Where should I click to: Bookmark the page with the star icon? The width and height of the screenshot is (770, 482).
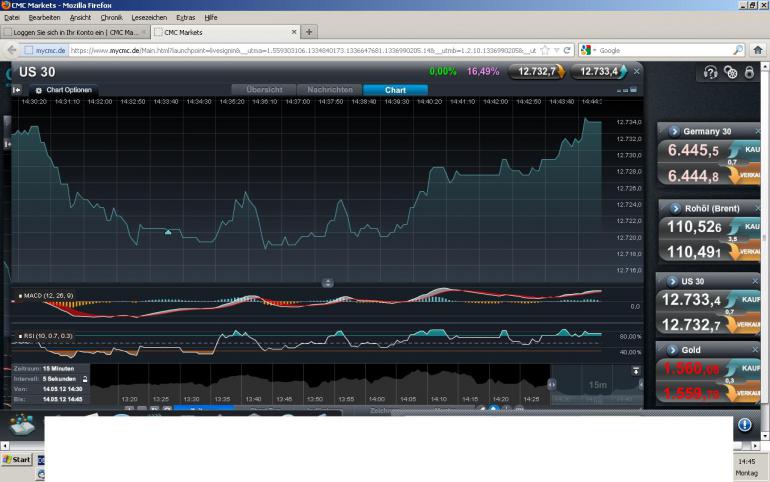545,50
